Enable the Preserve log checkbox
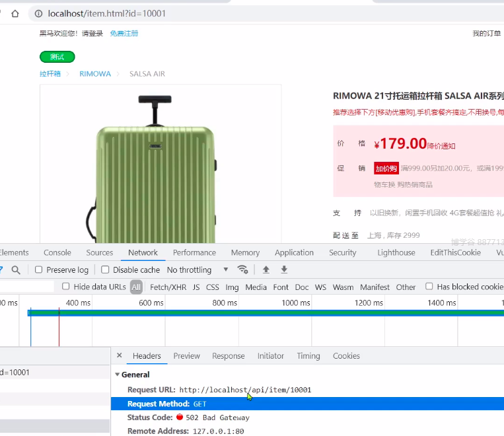This screenshot has width=504, height=436. 38,270
